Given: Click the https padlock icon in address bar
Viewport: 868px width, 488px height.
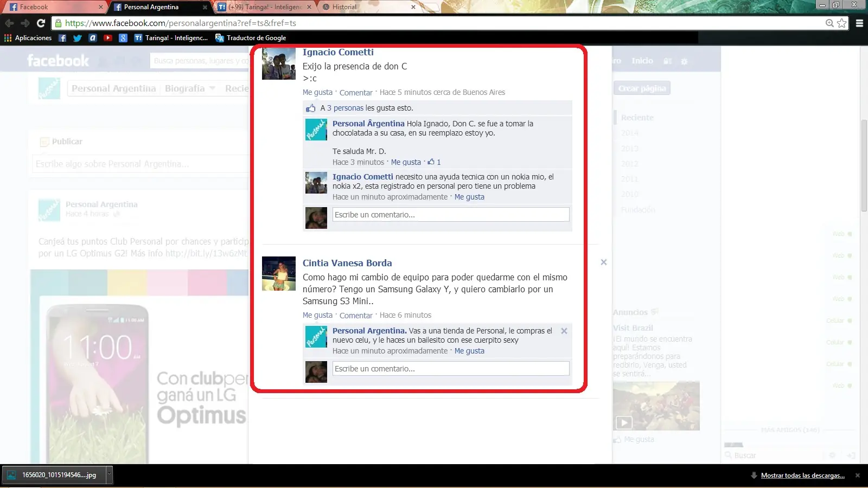Looking at the screenshot, I should pyautogui.click(x=58, y=23).
